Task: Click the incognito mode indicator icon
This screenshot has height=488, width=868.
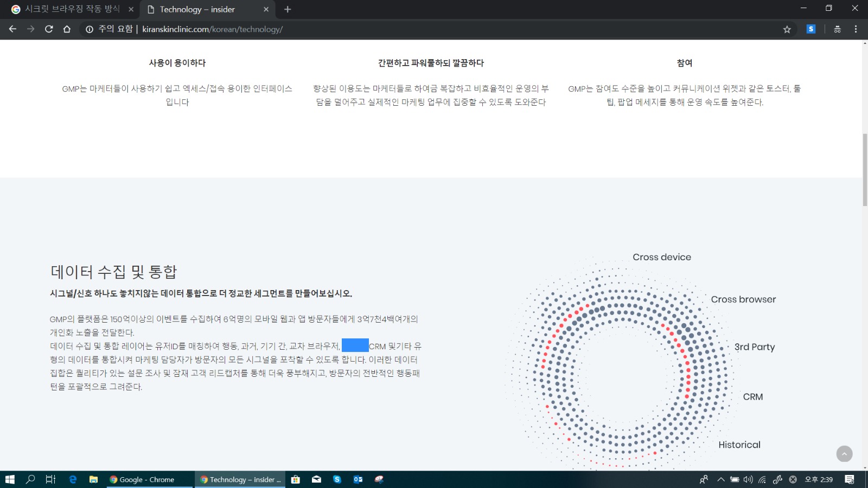Action: [837, 29]
